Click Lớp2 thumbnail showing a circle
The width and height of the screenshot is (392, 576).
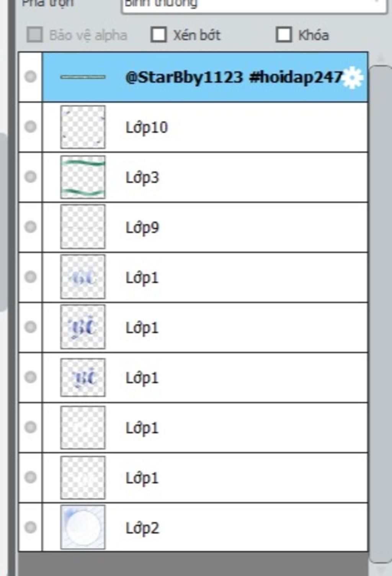coord(83,527)
